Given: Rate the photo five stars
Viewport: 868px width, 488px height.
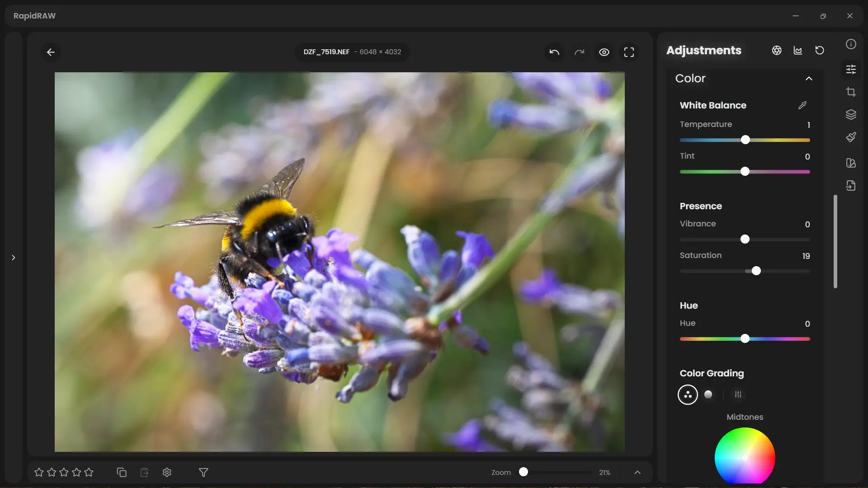Looking at the screenshot, I should 89,472.
